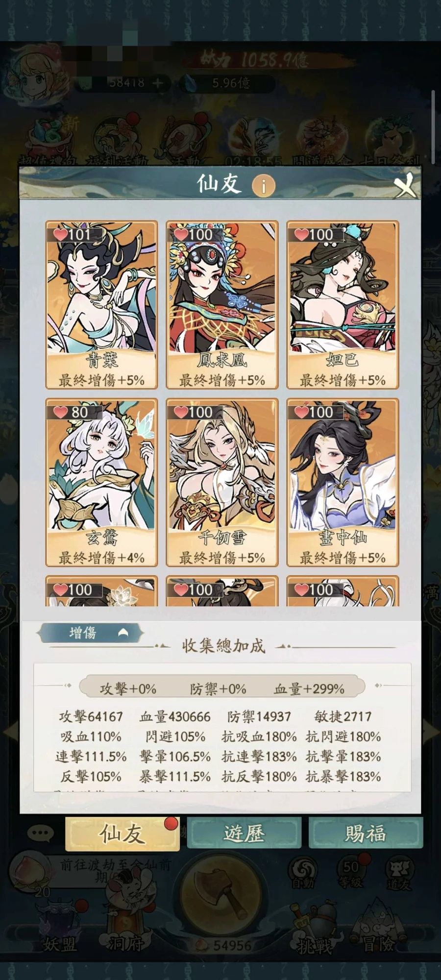Expand the 增傷 filter dropdown
The width and height of the screenshot is (441, 980).
coord(91,633)
